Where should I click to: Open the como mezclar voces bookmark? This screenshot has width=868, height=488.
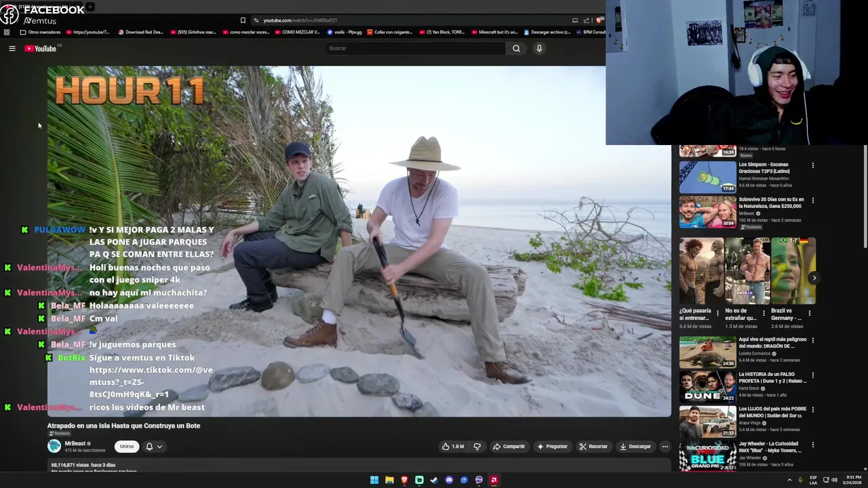coord(245,32)
